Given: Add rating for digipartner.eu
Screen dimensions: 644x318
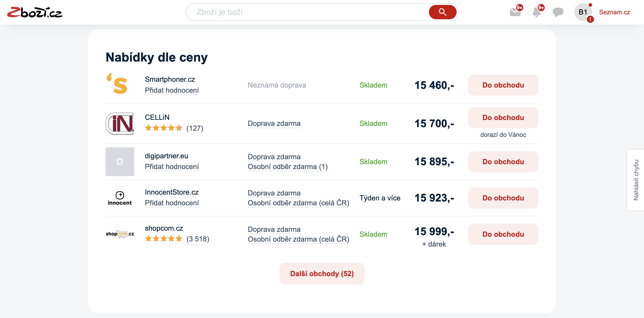Looking at the screenshot, I should (x=172, y=167).
